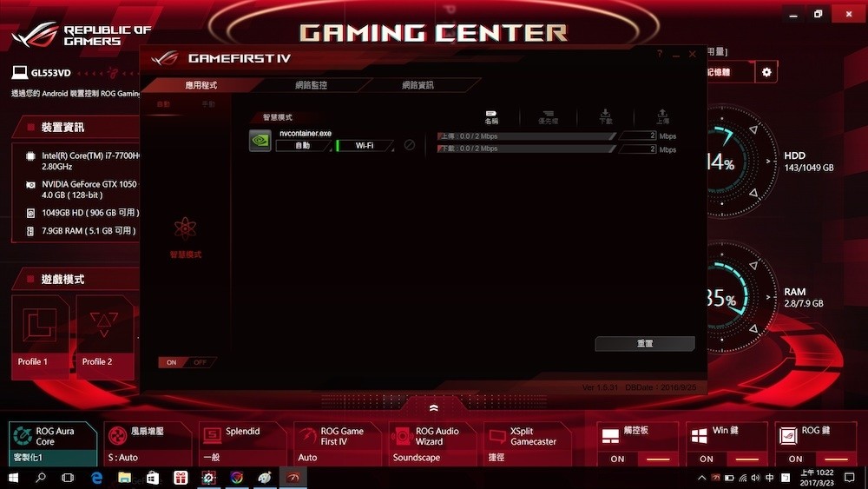Expand the bottom panel chevron

433,408
